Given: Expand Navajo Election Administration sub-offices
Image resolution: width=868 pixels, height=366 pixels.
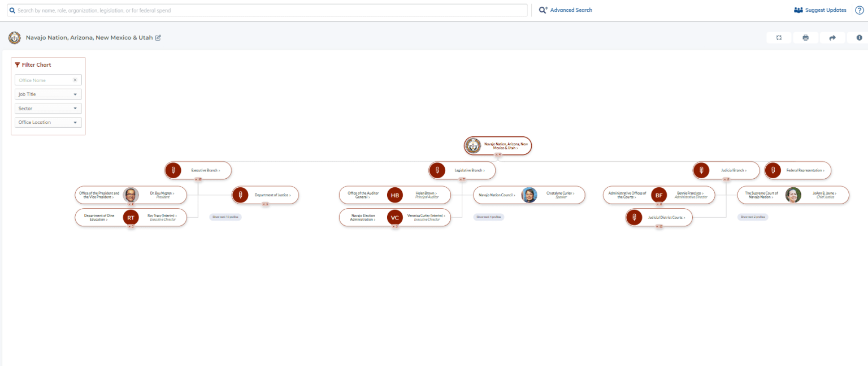Looking at the screenshot, I should coord(395,226).
